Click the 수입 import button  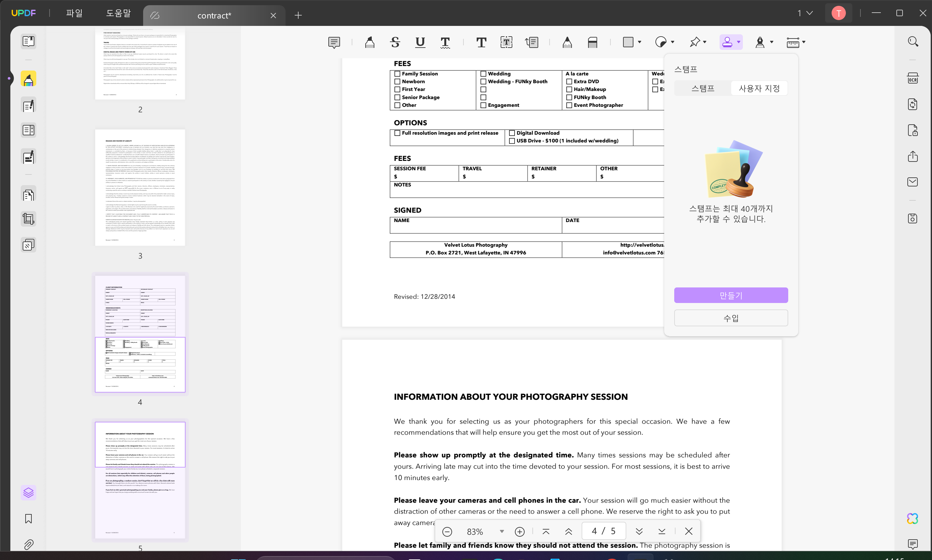(x=731, y=318)
